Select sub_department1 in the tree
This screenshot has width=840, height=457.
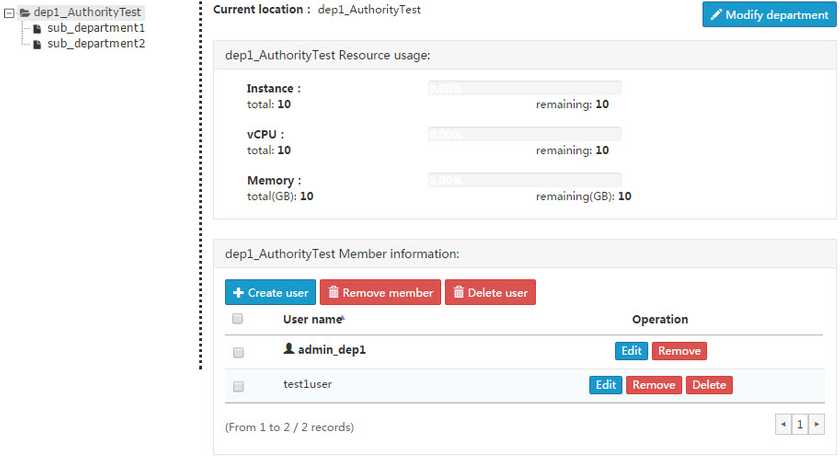click(96, 28)
